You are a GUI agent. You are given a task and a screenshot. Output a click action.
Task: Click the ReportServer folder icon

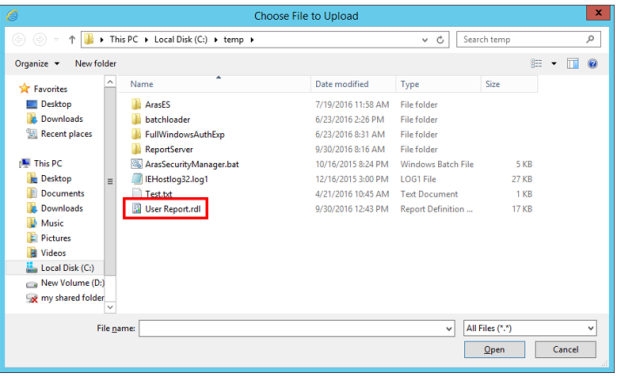point(136,149)
